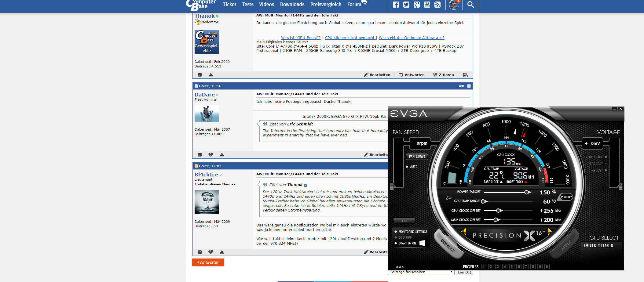Open the user profile avatar with notification badge
644x282 pixels.
[x=454, y=4]
